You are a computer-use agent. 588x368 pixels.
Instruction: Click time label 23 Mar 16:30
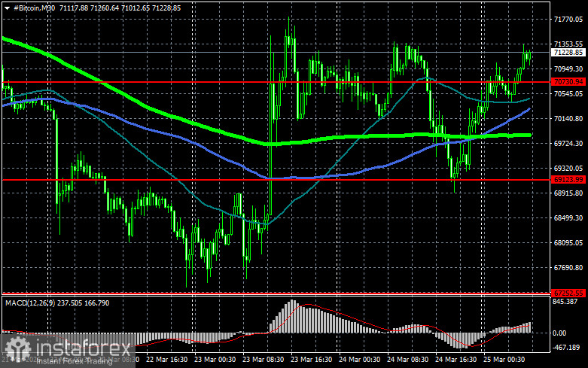point(311,360)
